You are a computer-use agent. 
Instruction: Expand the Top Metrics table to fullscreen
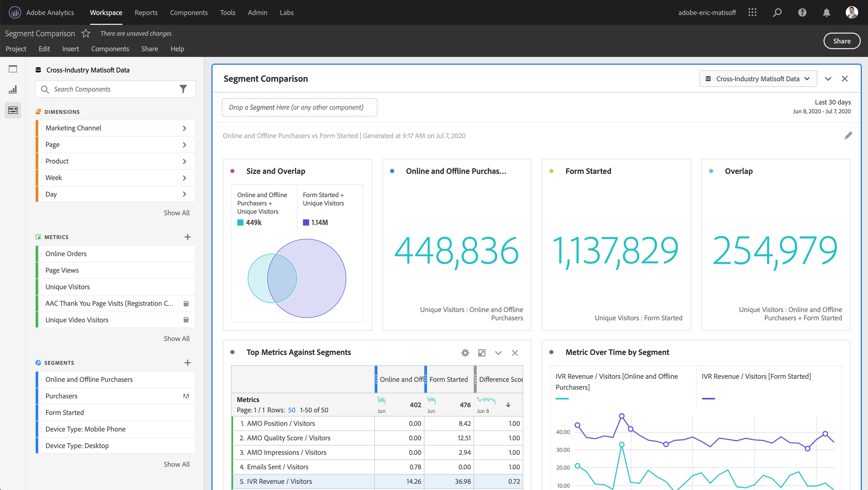click(482, 353)
